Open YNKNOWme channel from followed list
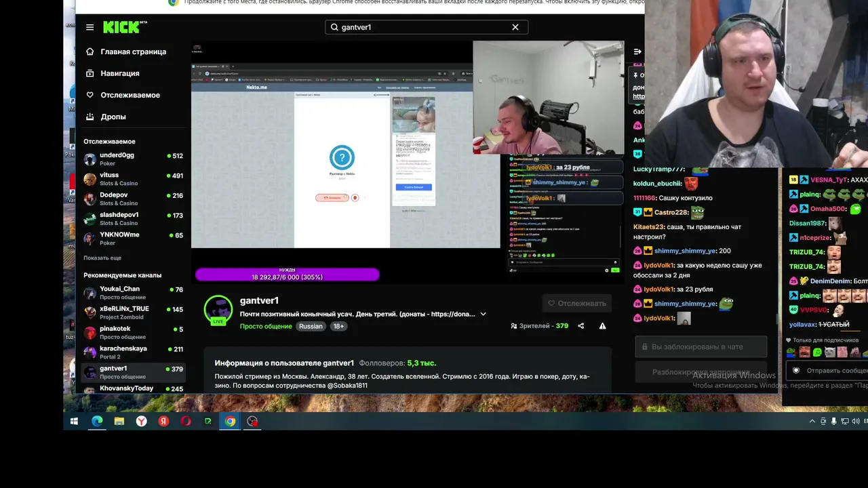Viewport: 868px width, 488px height. [133, 239]
